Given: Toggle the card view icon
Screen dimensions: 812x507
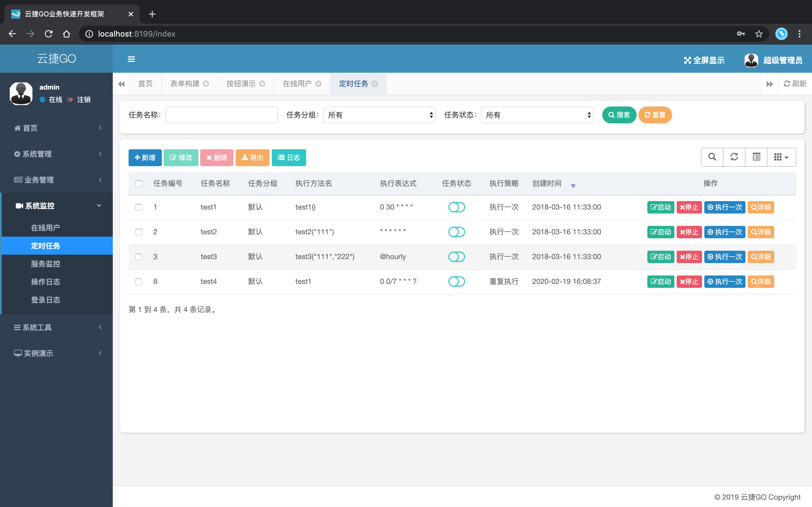Looking at the screenshot, I should point(756,157).
